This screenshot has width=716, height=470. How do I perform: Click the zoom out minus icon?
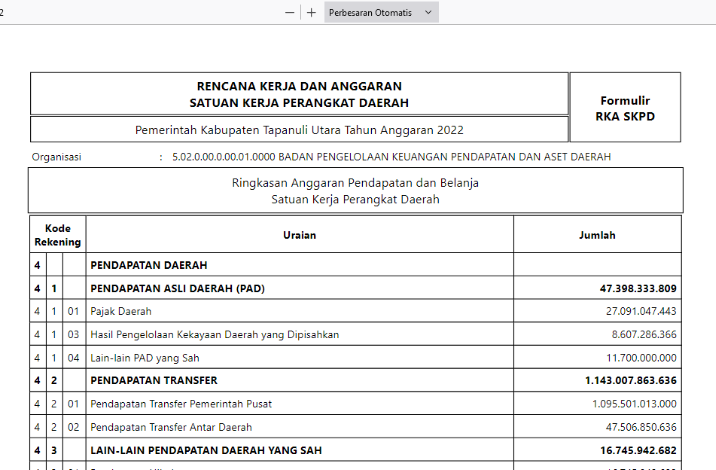[x=290, y=12]
